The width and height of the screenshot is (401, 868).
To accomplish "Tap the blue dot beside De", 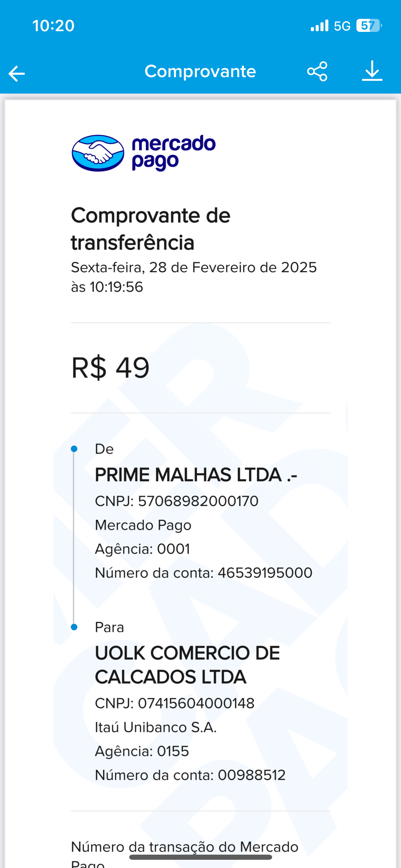I will (x=74, y=449).
